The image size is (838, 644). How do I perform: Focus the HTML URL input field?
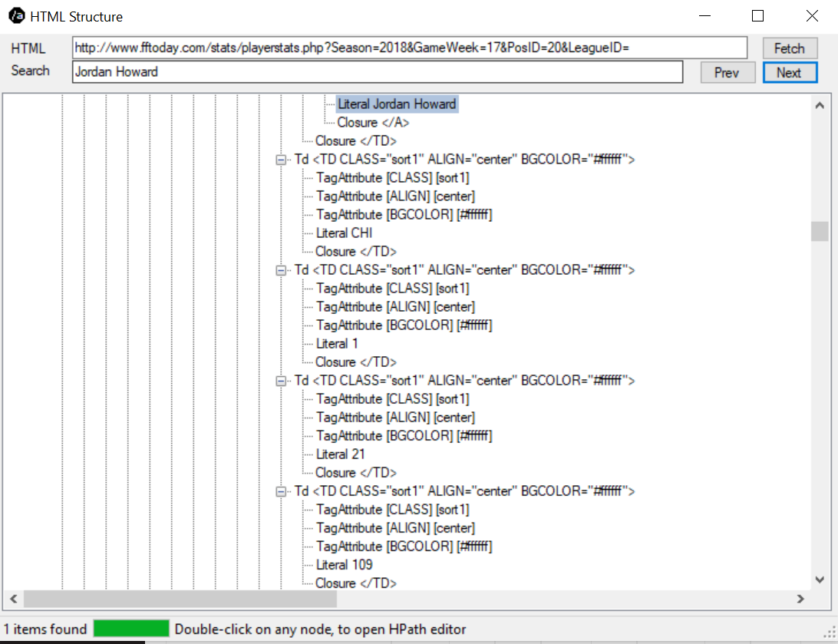[409, 48]
